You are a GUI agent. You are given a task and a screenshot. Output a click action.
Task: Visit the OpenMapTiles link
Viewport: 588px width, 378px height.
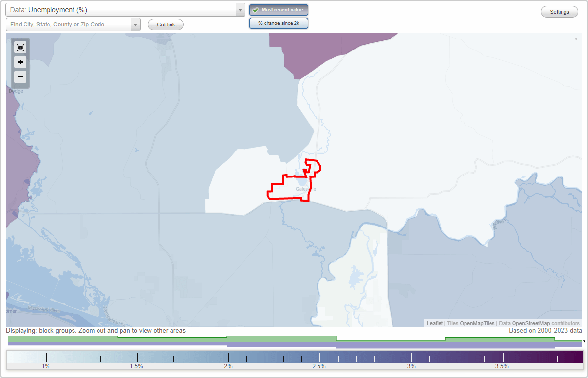pyautogui.click(x=477, y=323)
